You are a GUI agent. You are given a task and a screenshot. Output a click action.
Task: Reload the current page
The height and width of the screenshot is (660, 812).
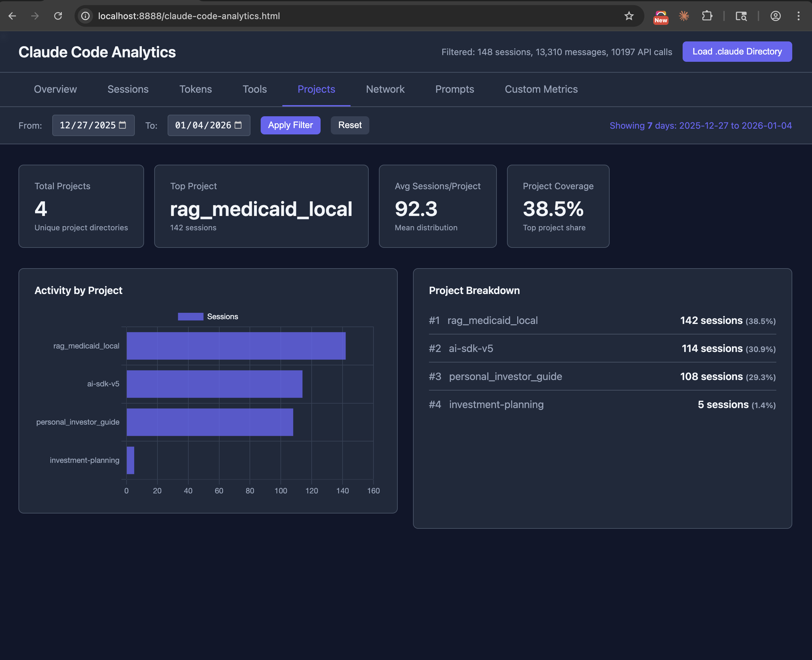[x=58, y=16]
